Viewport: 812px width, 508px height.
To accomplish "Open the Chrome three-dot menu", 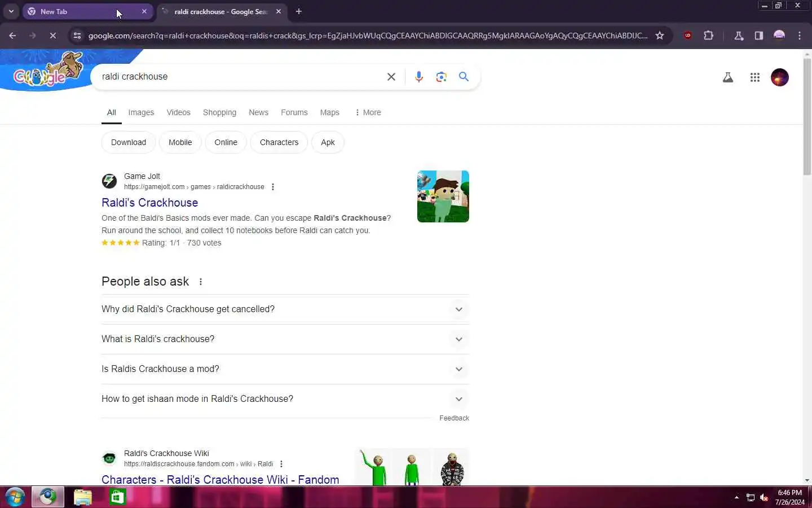I will [x=800, y=36].
